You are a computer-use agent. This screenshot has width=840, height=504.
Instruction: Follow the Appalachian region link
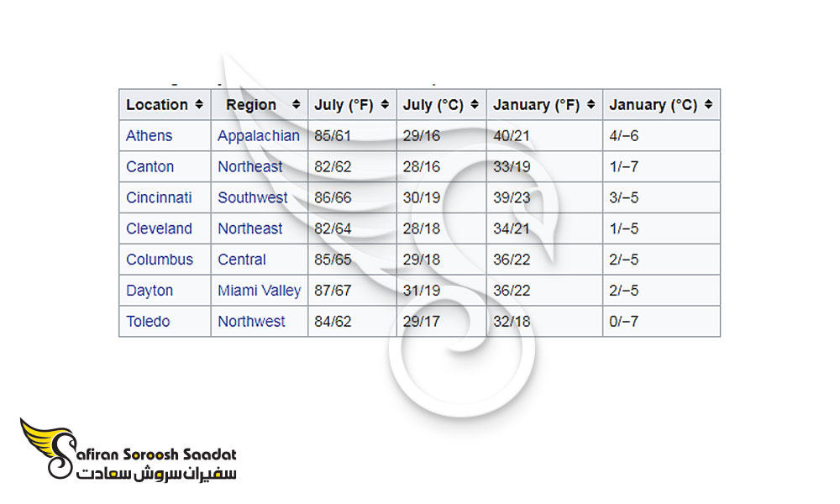[x=259, y=136]
